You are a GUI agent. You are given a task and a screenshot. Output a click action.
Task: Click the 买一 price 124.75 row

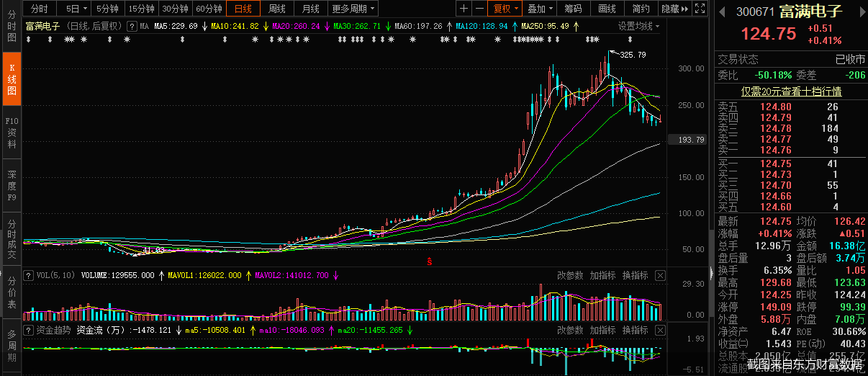[x=790, y=164]
